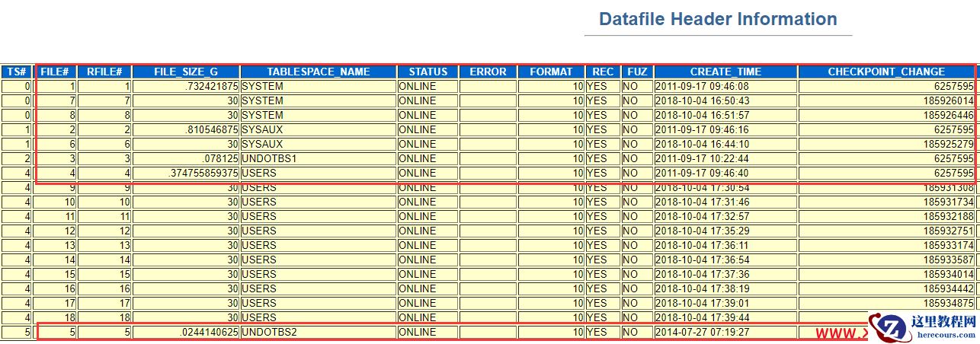Select checkpoint change value 185934442
The image size is (980, 344).
(x=949, y=288)
